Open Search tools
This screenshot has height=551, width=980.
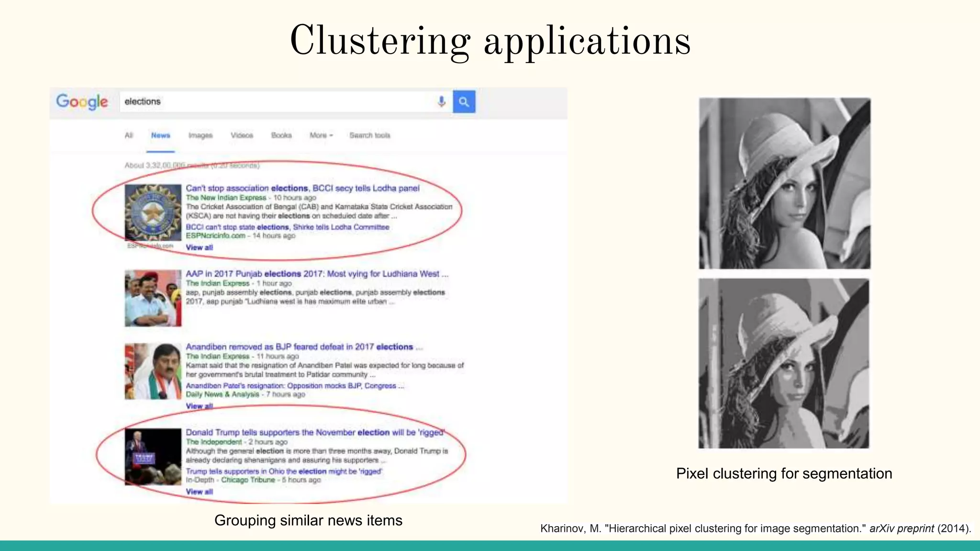369,135
